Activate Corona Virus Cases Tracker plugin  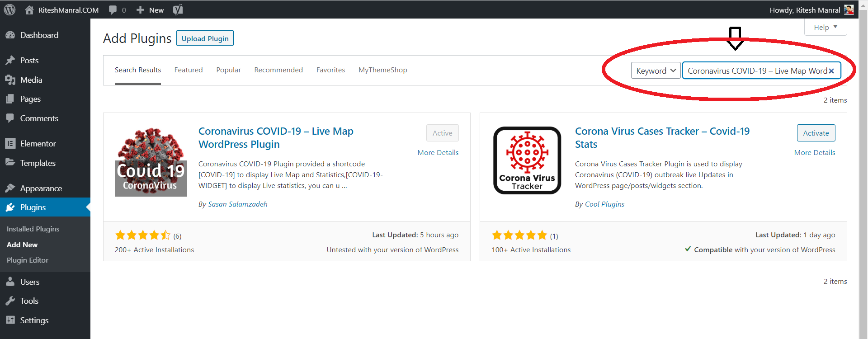[x=816, y=133]
